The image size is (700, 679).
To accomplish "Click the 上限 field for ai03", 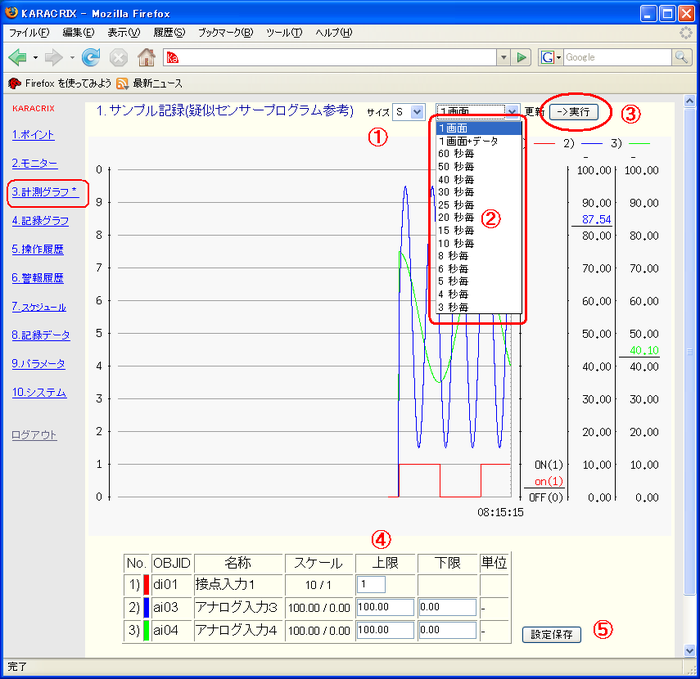I will [385, 607].
